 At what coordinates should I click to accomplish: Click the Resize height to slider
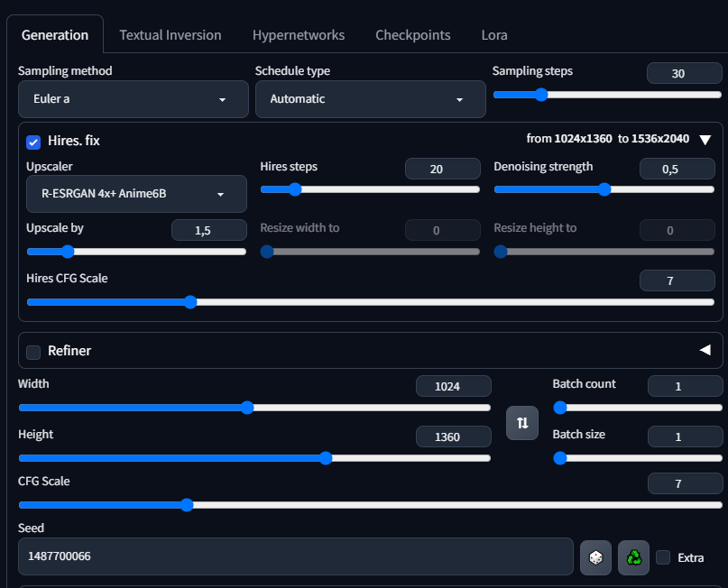(x=604, y=252)
